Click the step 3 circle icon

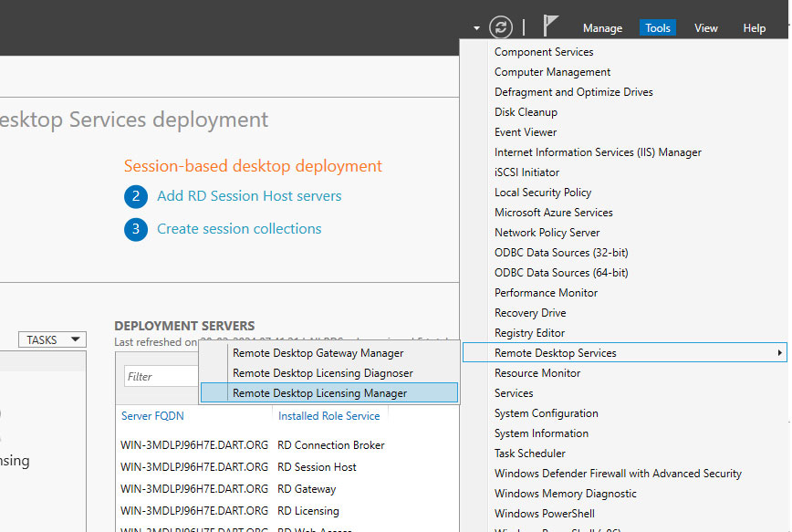click(x=136, y=229)
